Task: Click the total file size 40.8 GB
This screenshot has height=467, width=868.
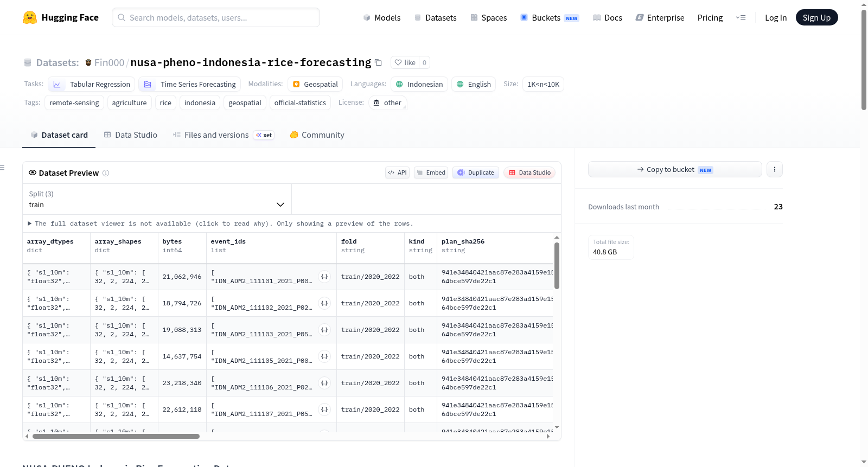Action: tap(605, 252)
